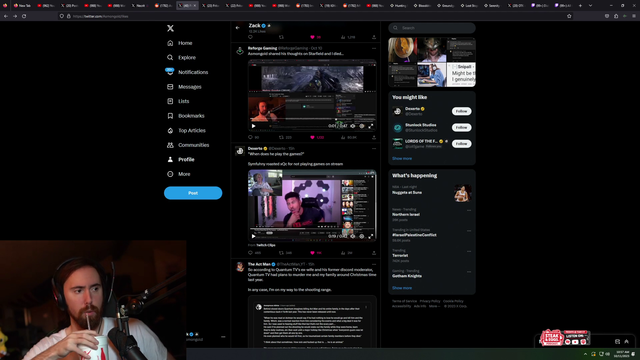Image resolution: width=640 pixels, height=360 pixels.
Task: Open the browser extensions icon
Action: (616, 16)
